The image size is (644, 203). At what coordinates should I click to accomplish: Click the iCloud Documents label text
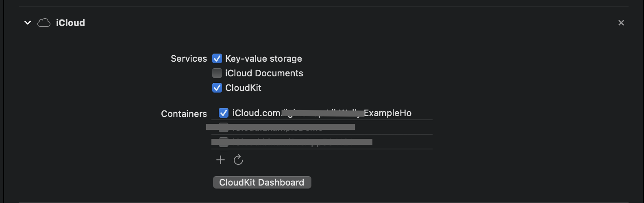point(264,73)
